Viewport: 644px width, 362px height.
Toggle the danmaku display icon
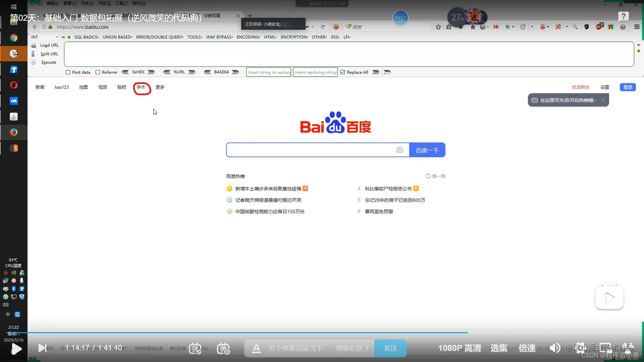195,348
